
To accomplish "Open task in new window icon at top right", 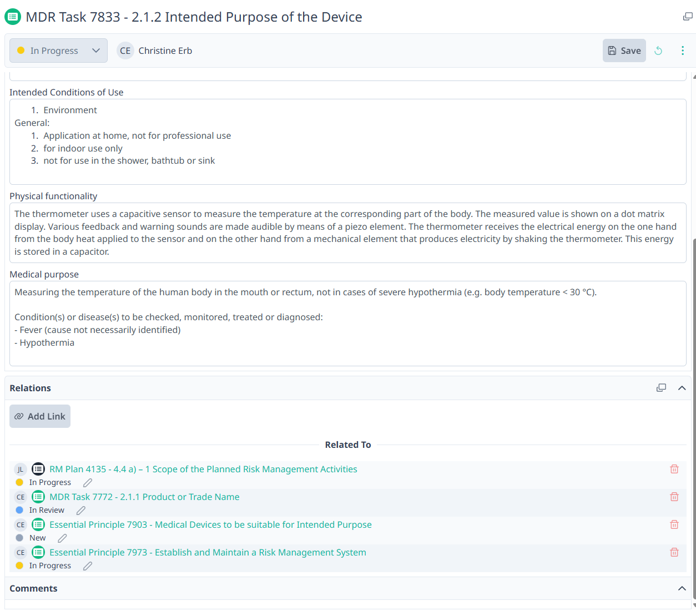I will tap(688, 17).
